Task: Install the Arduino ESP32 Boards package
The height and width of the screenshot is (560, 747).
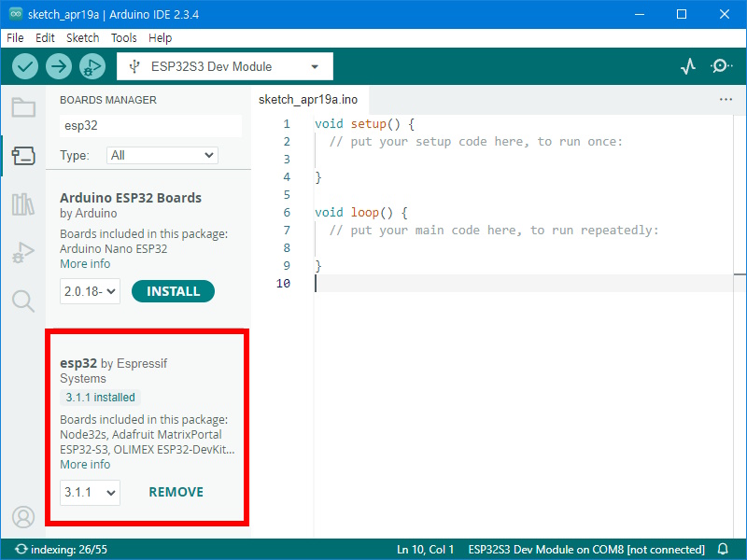Action: [x=173, y=291]
